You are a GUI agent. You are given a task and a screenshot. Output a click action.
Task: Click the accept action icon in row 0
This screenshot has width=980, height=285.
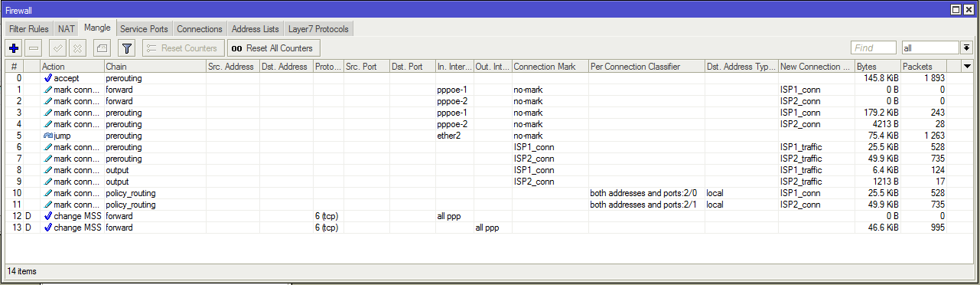click(x=48, y=78)
